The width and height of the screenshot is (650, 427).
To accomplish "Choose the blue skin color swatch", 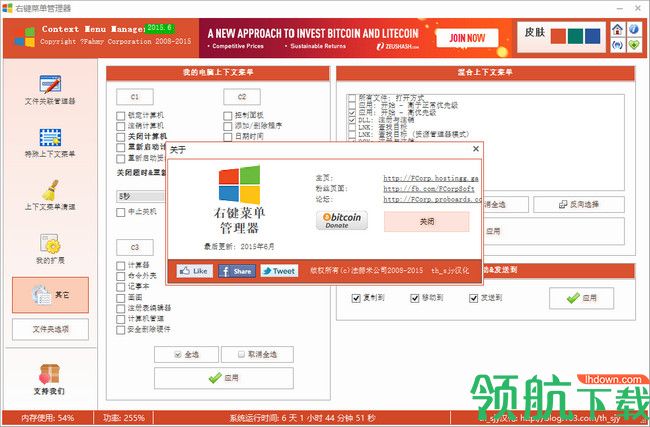I will coord(593,36).
